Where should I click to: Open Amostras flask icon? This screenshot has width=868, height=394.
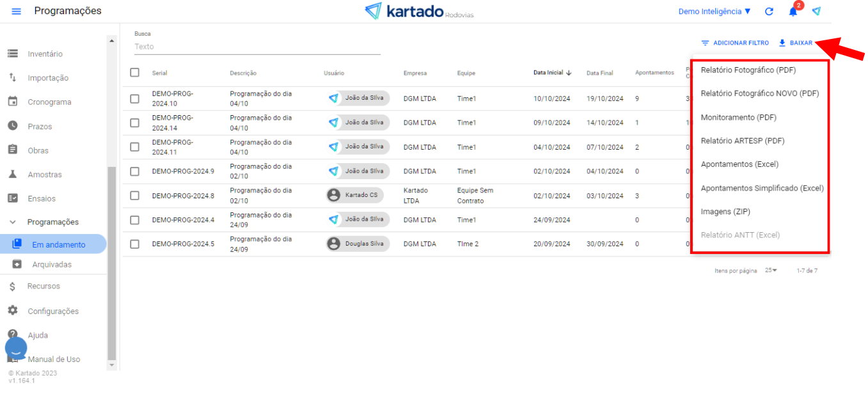[x=13, y=174]
